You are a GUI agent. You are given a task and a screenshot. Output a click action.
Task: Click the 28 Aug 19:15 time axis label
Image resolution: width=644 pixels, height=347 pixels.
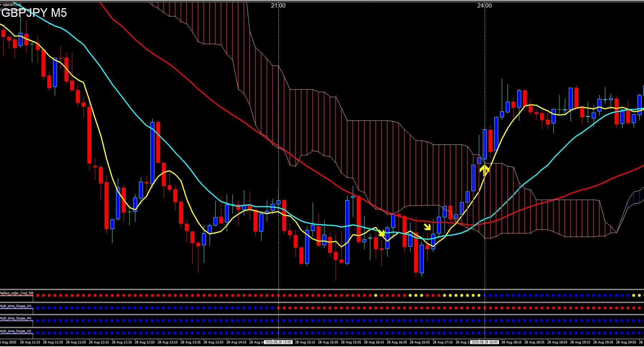[580, 342]
